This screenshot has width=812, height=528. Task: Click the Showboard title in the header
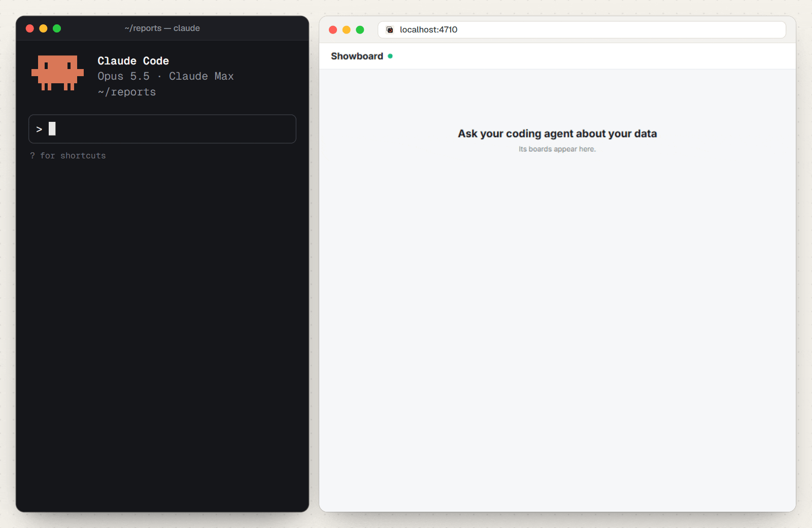click(x=357, y=56)
